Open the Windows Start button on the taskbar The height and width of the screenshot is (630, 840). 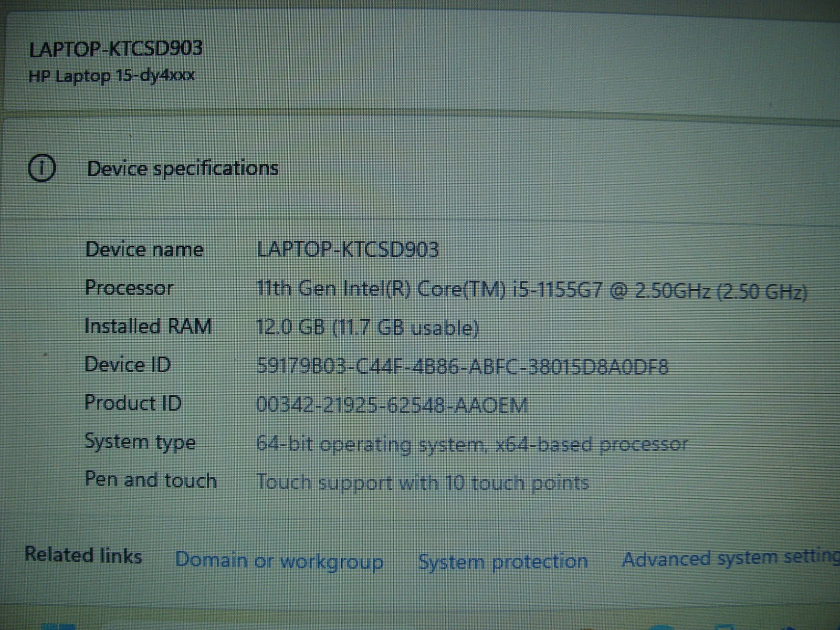click(58, 626)
